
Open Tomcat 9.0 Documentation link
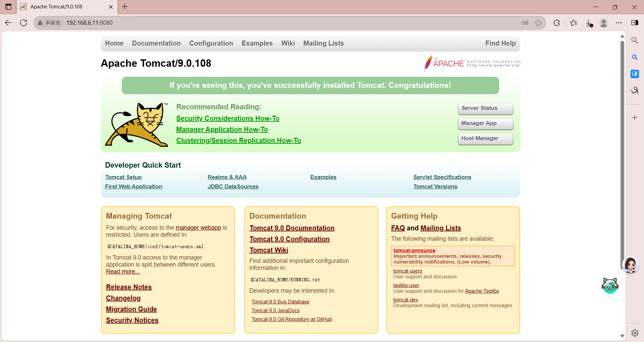point(292,228)
